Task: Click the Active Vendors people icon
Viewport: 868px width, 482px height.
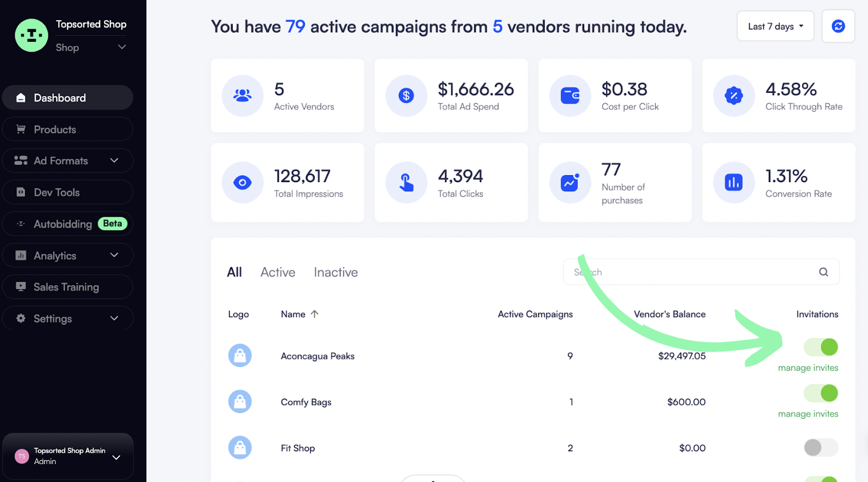Action: [x=242, y=95]
